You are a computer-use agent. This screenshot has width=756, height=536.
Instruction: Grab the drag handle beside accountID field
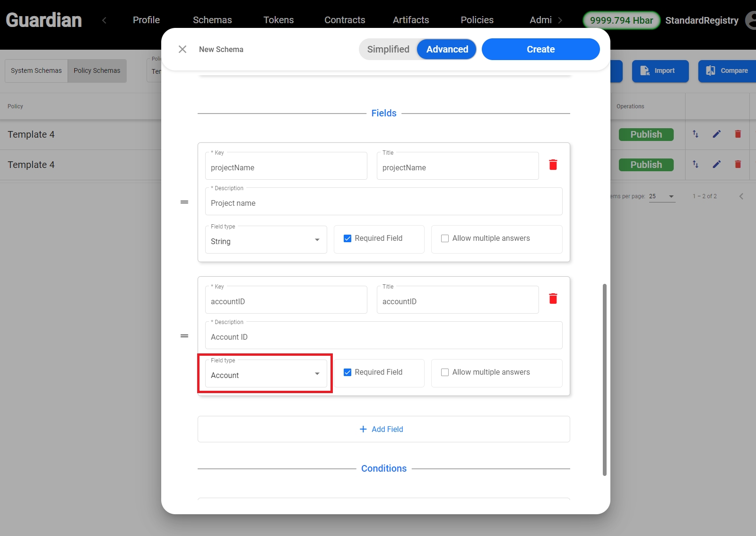(184, 336)
